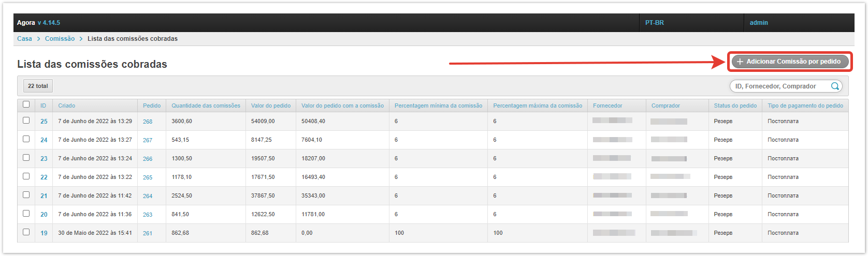
Task: Open order 268 link
Action: [148, 122]
